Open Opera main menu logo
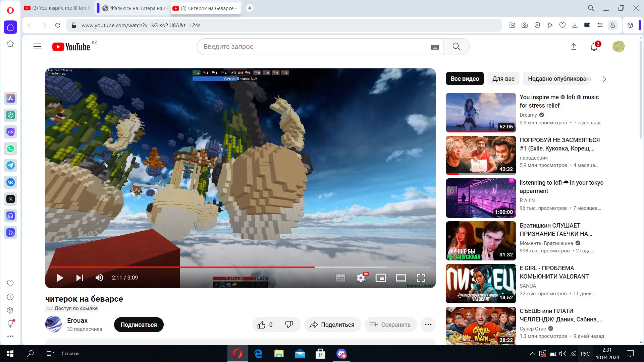The width and height of the screenshot is (644, 362). click(x=10, y=10)
